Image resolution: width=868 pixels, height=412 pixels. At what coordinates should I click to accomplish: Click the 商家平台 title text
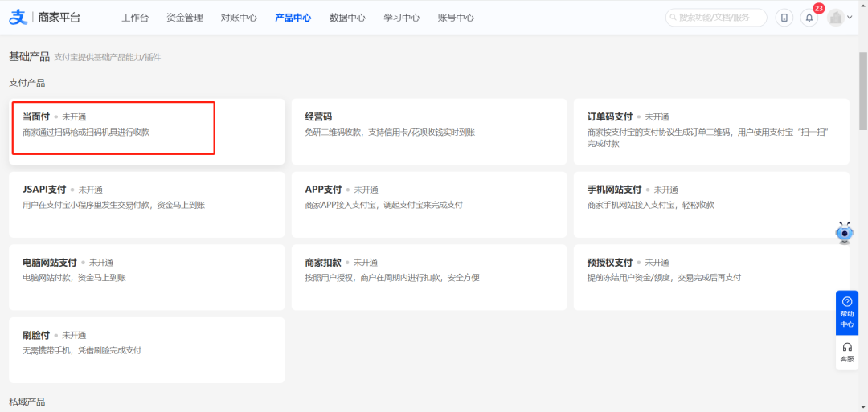point(59,18)
